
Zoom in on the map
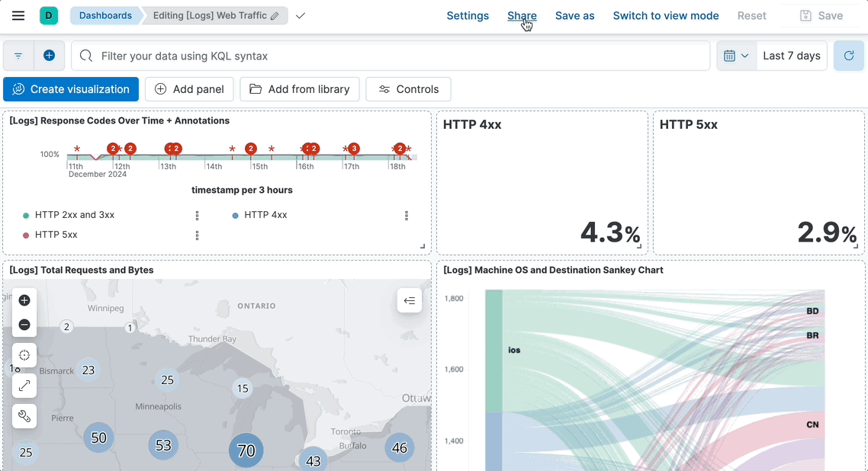pos(24,300)
